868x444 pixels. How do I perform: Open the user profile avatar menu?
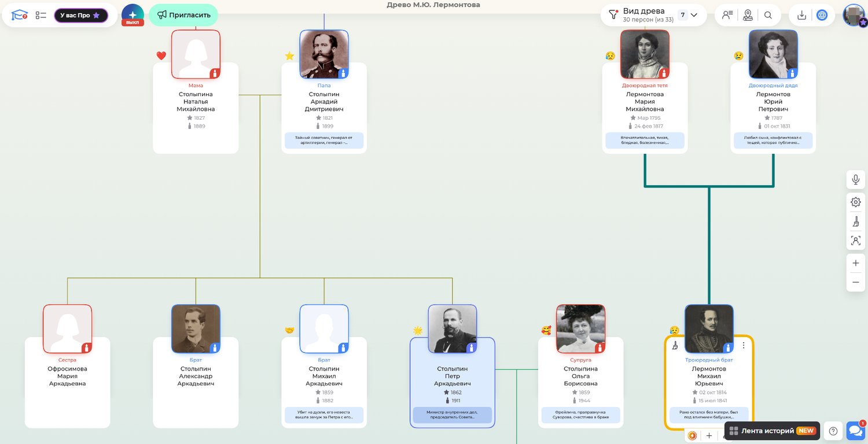click(854, 15)
